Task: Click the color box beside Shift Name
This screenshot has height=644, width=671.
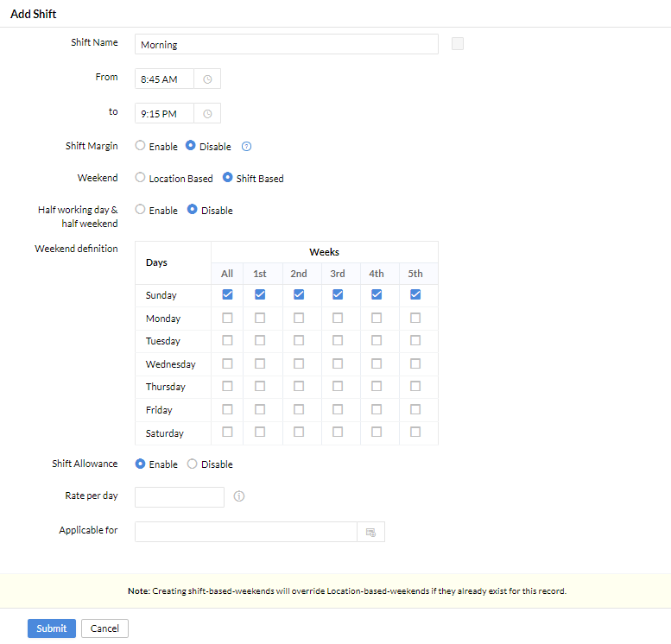Action: (458, 44)
